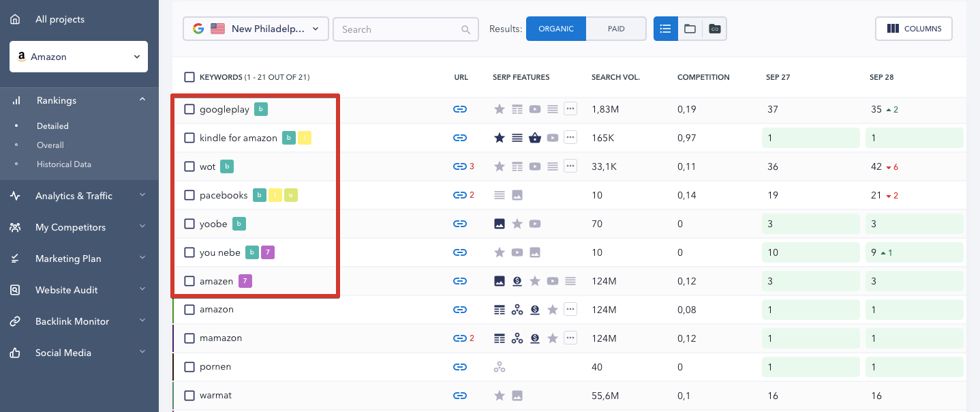
Task: Click image SERP icon in pacebooks row
Action: [x=517, y=195]
